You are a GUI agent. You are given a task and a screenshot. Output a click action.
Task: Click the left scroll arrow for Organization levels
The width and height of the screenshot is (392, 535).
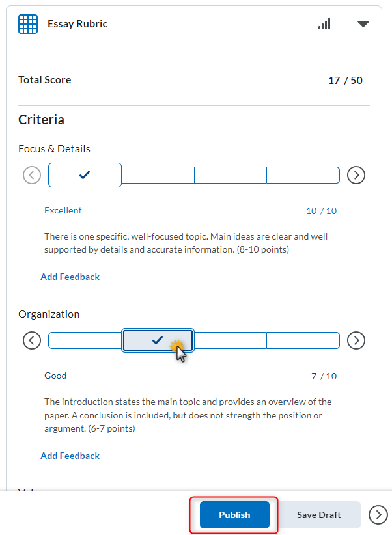(x=31, y=340)
